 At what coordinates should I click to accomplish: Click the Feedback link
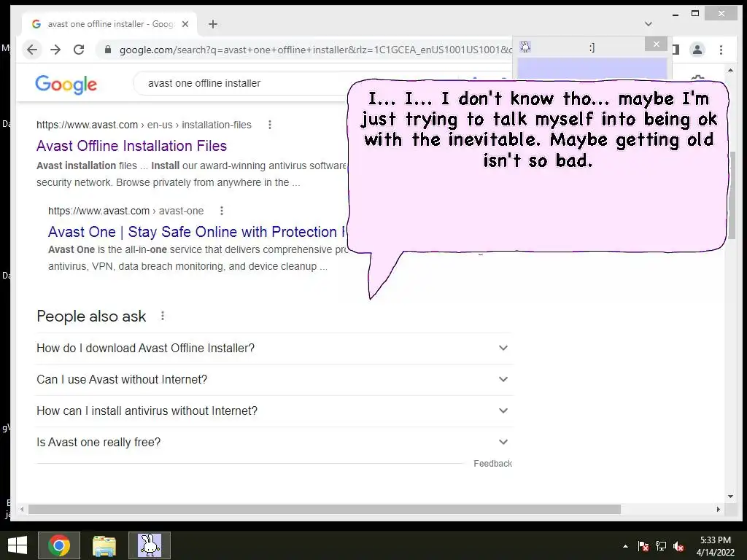point(492,463)
